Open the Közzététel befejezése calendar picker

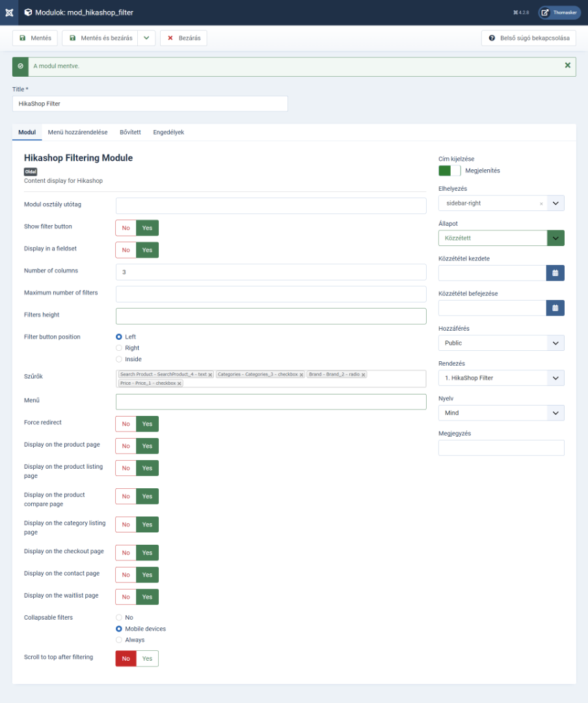point(555,308)
